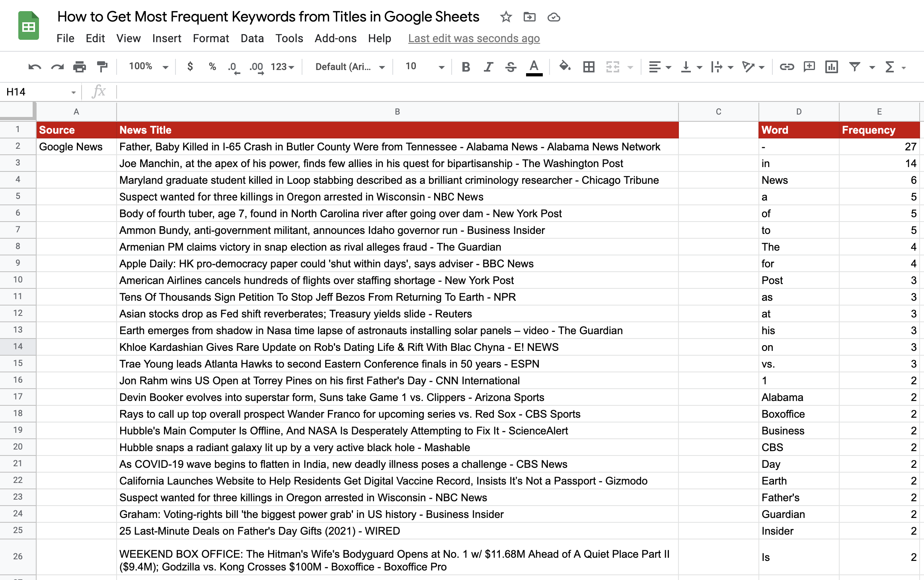The width and height of the screenshot is (924, 580).
Task: Toggle strikethrough formatting
Action: point(511,67)
